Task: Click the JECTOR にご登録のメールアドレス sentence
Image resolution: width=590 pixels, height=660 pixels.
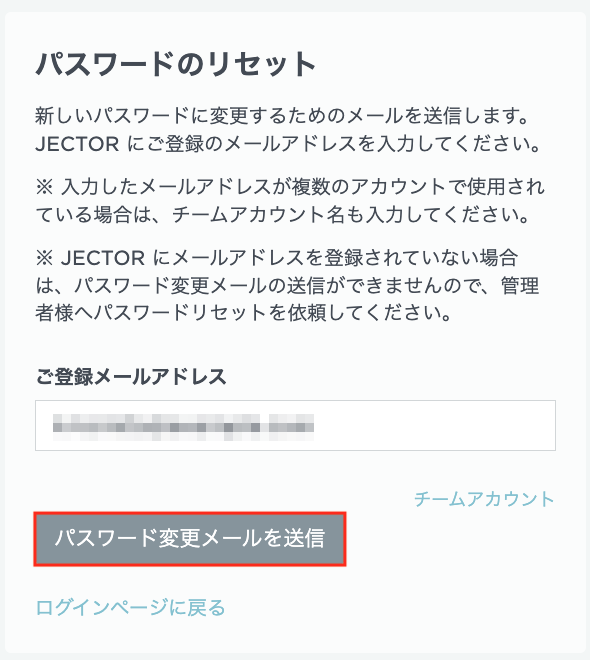Action: coord(288,144)
